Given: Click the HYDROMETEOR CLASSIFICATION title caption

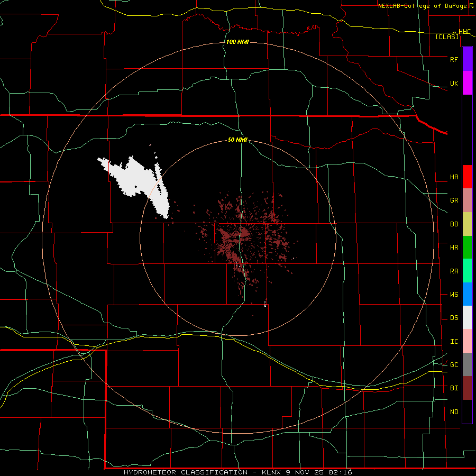Looking at the screenshot, I should pyautogui.click(x=237, y=472).
